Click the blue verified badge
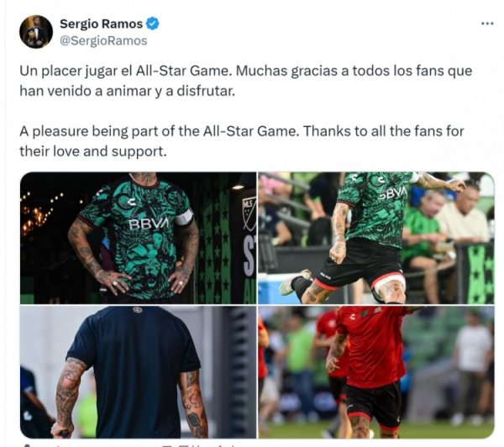The image size is (504, 447). [x=152, y=24]
